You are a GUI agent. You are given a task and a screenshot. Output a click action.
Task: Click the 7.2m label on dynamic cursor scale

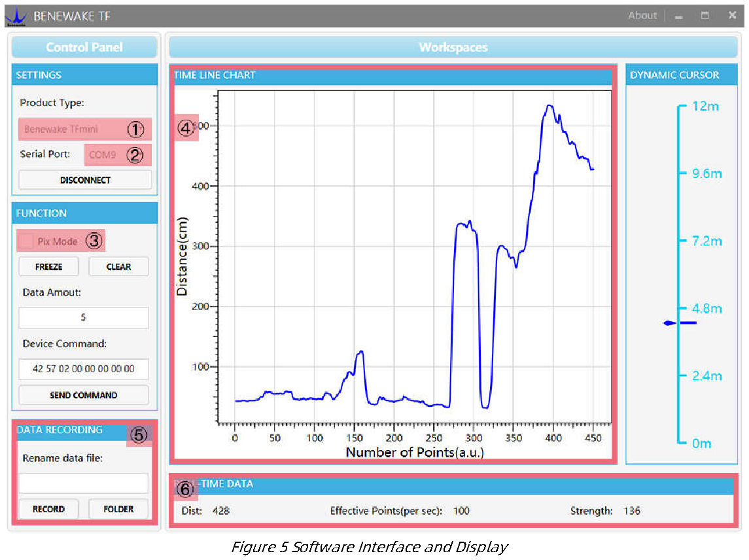point(707,241)
